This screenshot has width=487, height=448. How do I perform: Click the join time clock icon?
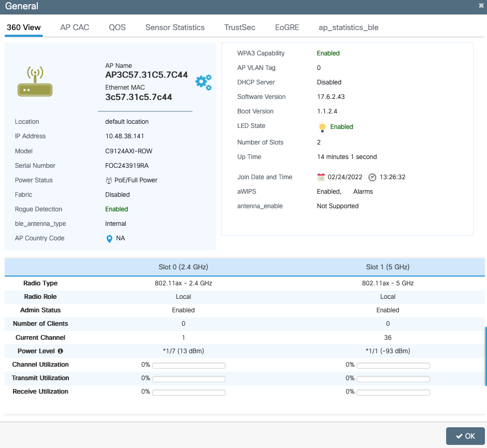(x=373, y=177)
